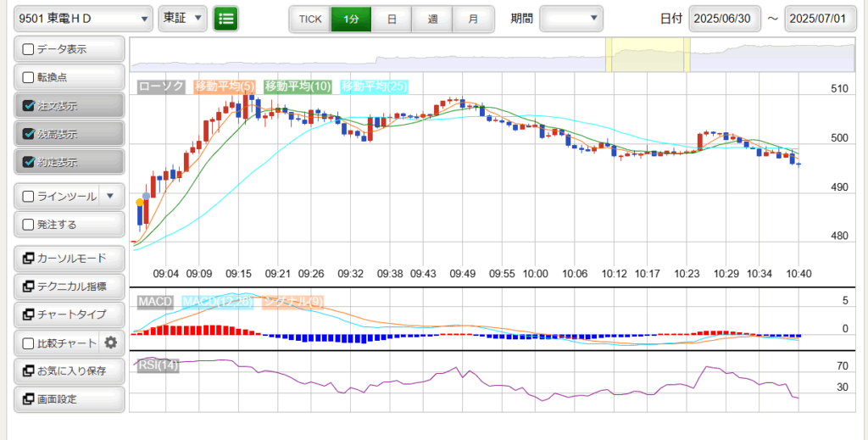The width and height of the screenshot is (868, 440).
Task: Click the gray marker dot on chart
Action: tap(146, 196)
